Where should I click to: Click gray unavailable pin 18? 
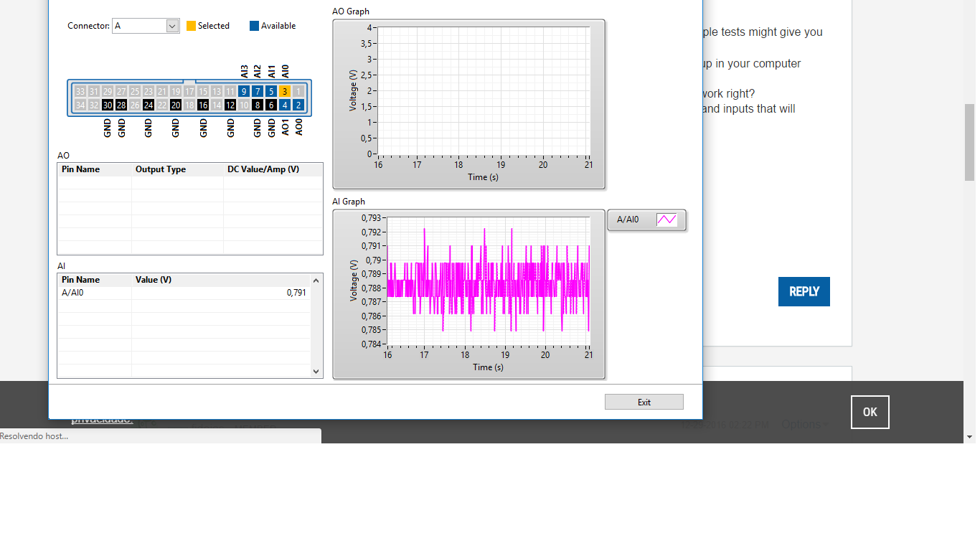[189, 105]
